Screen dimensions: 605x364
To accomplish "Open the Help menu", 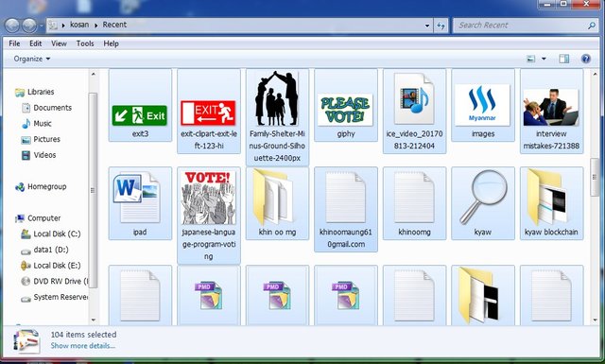I will pos(111,43).
